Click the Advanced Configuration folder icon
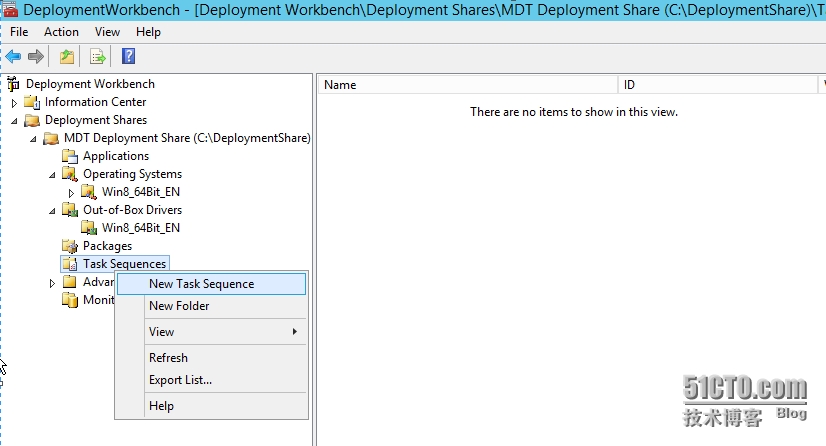 70,282
